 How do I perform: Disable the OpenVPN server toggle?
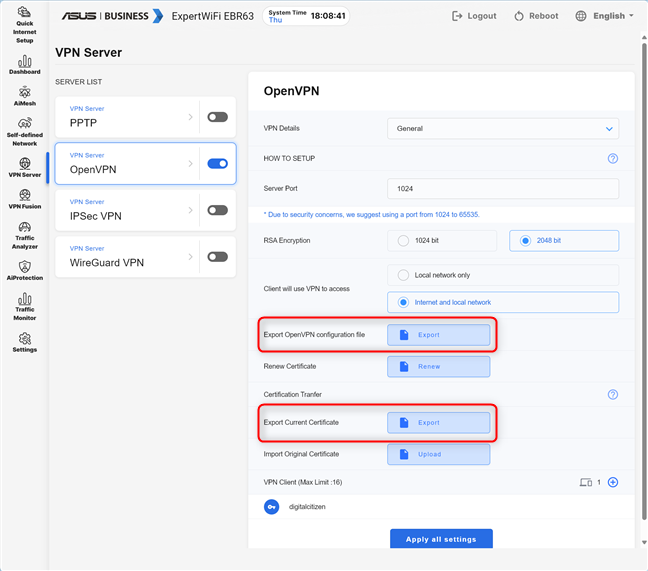(x=217, y=164)
